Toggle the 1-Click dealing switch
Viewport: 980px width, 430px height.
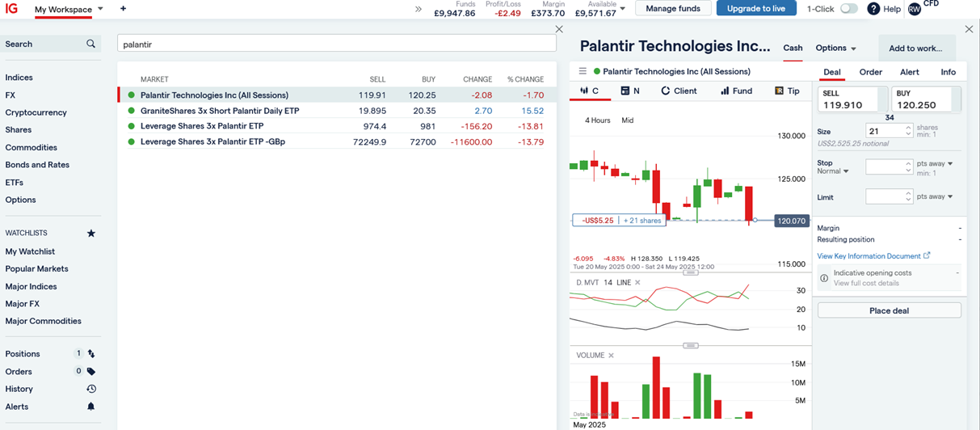pyautogui.click(x=848, y=9)
